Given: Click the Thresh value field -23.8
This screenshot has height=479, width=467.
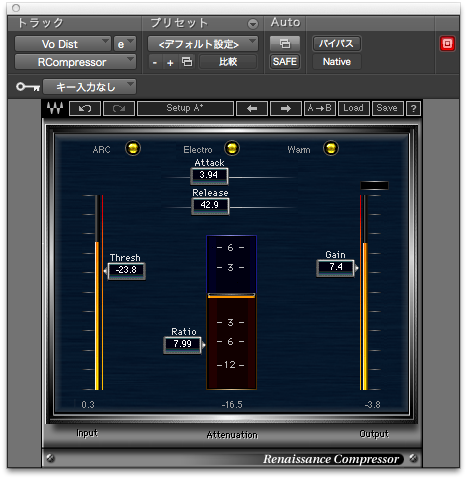Looking at the screenshot, I should tap(126, 270).
